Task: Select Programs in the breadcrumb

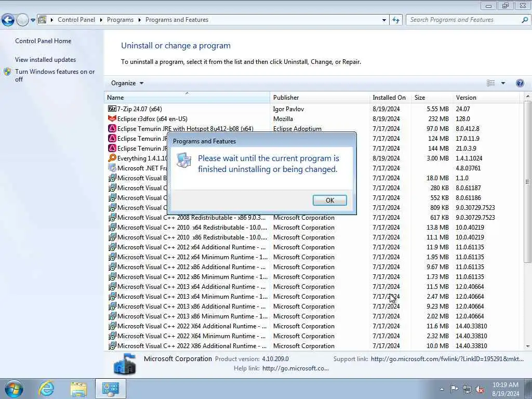Action: point(120,20)
